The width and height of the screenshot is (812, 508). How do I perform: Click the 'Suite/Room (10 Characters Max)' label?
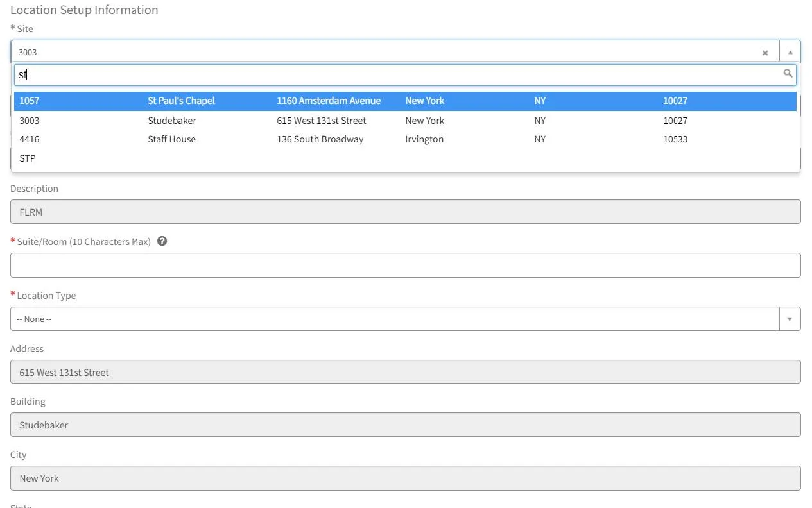[x=84, y=242]
